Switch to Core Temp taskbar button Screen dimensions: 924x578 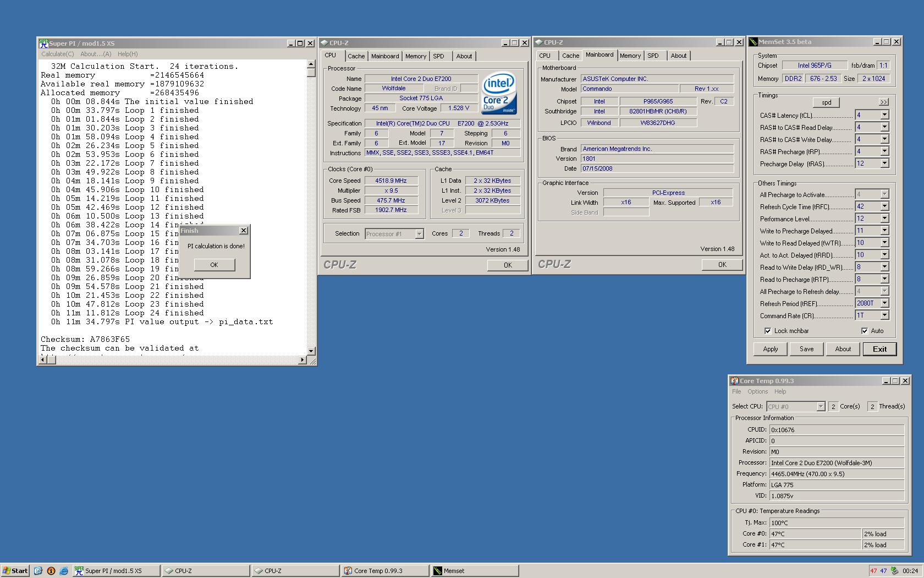click(x=384, y=571)
